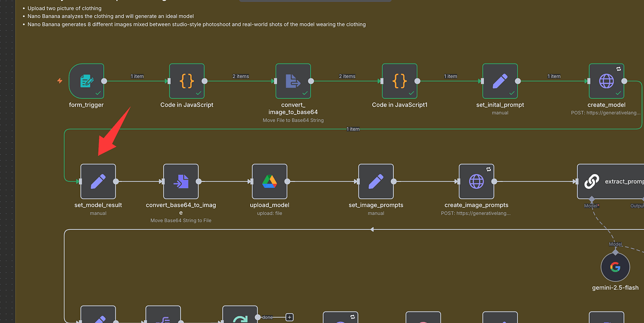Select the upload_model Google Drive node
This screenshot has height=323, width=644.
[270, 181]
